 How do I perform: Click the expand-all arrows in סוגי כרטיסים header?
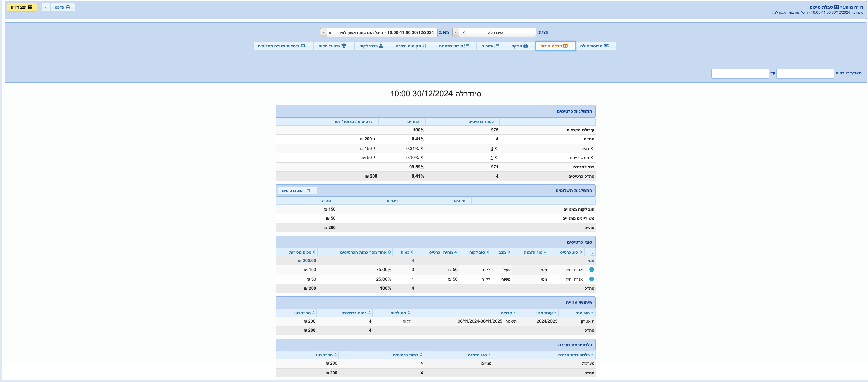[x=592, y=254]
